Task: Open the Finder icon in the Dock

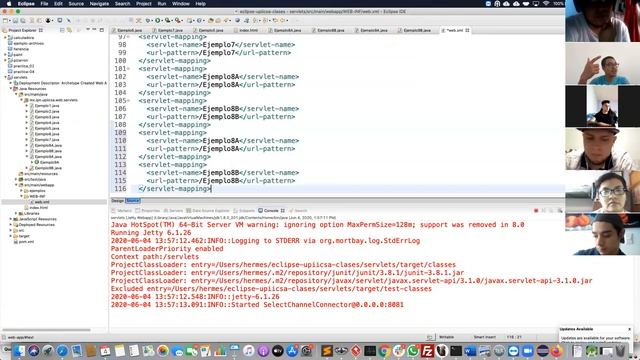Action: pos(19,351)
